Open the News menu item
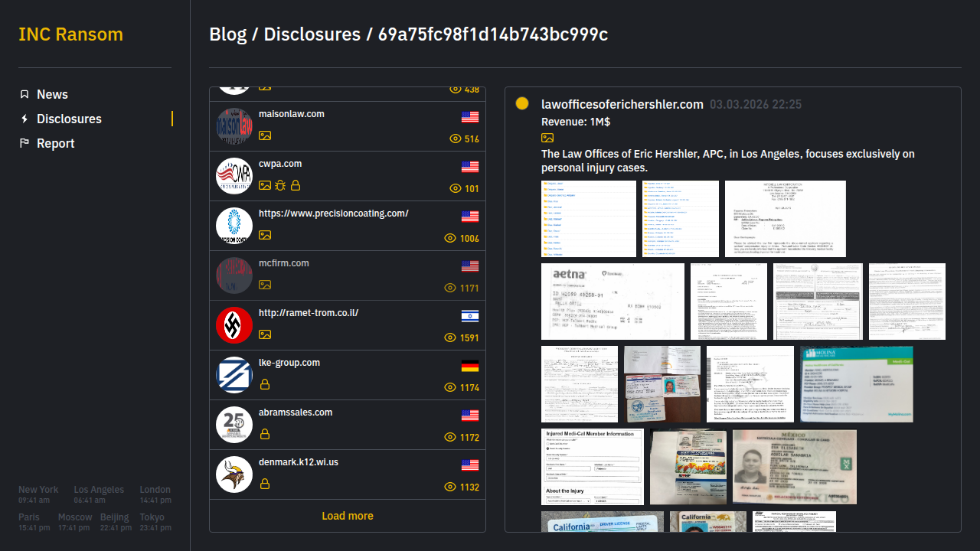This screenshot has height=551, width=980. 52,94
